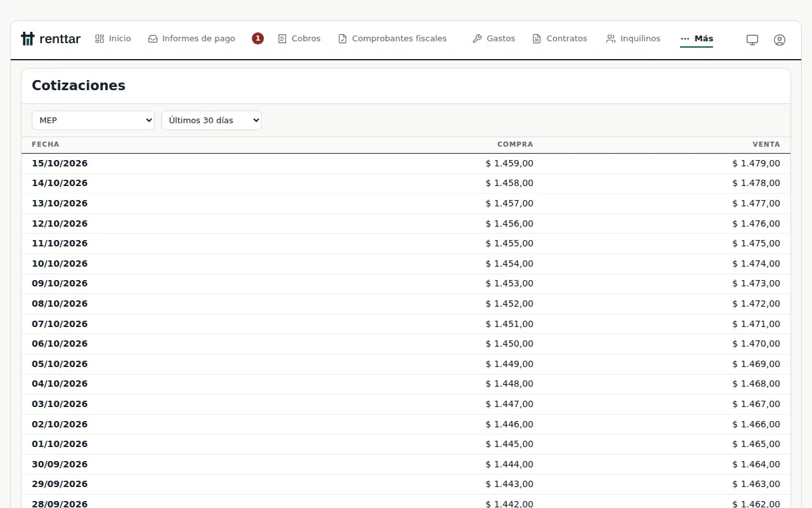
Task: Go to the Inquilinos section
Action: [x=634, y=39]
